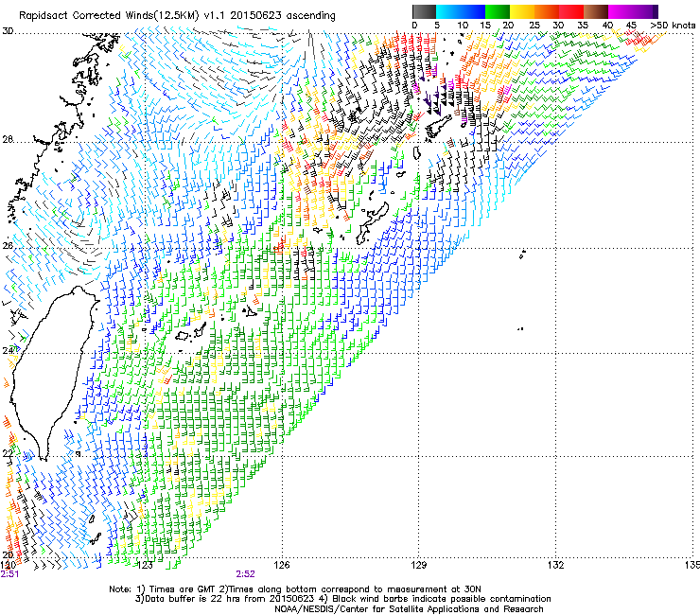Click the latitude label "26"

(8, 245)
